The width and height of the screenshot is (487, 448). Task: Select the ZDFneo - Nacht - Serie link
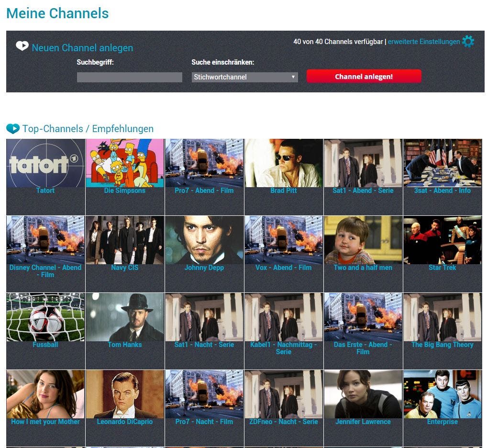284,422
